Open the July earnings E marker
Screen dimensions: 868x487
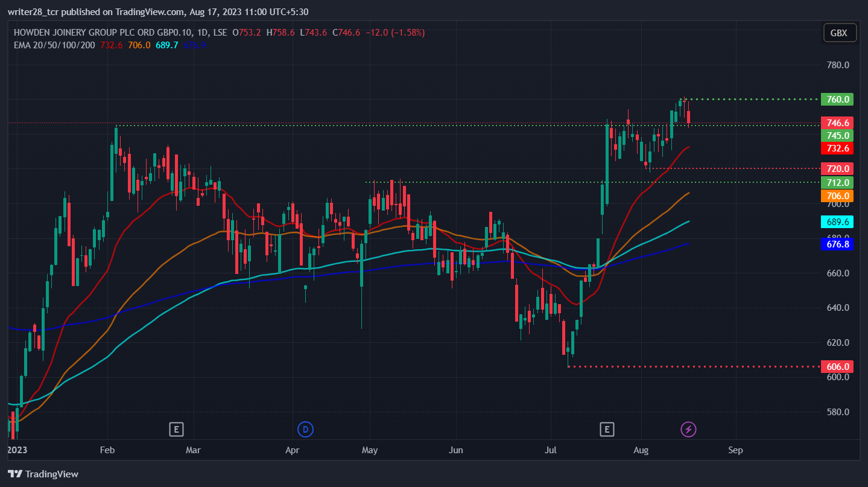(607, 429)
